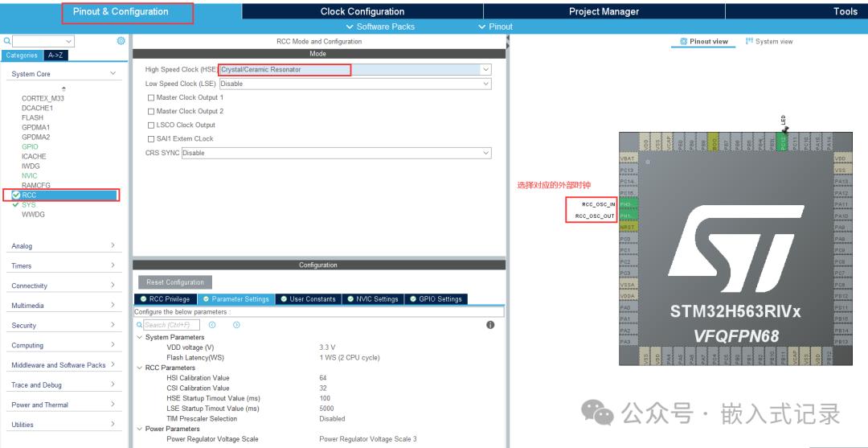Collapse the left panel with the splitter arrow
Screen dimensions: 868x448
[508, 39]
